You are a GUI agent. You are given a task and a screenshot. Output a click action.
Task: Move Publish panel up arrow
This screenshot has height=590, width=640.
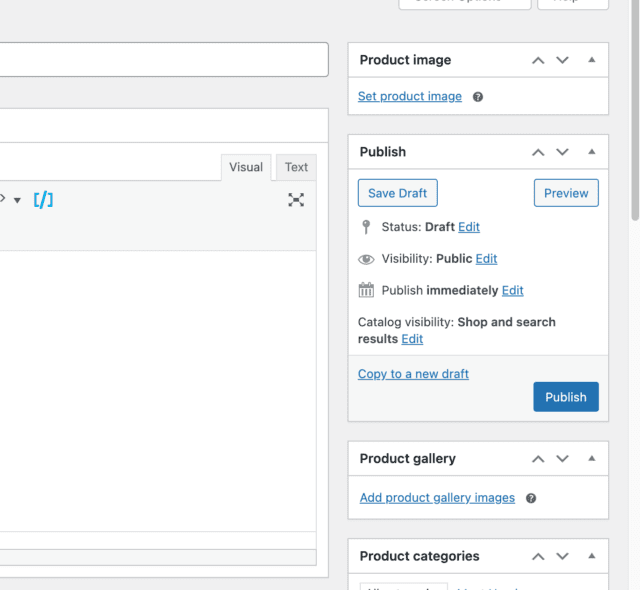[x=538, y=152]
